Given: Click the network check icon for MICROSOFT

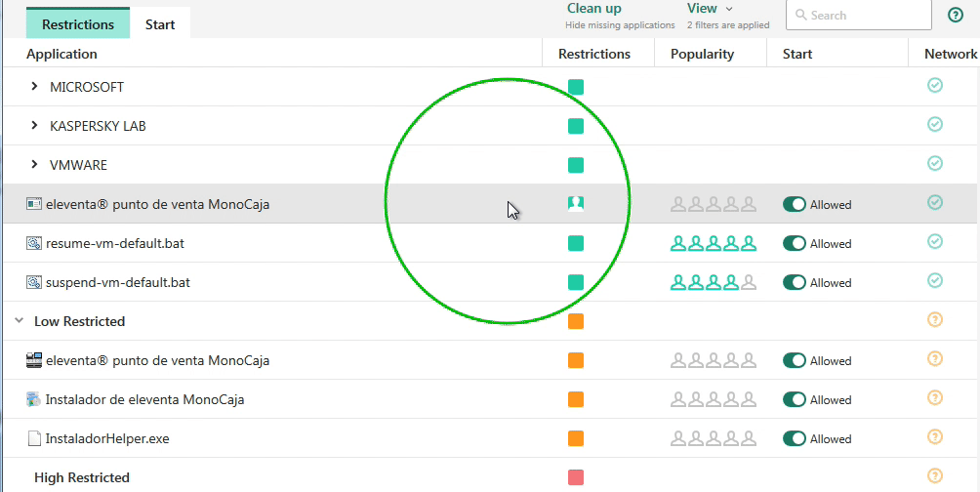Looking at the screenshot, I should point(934,86).
